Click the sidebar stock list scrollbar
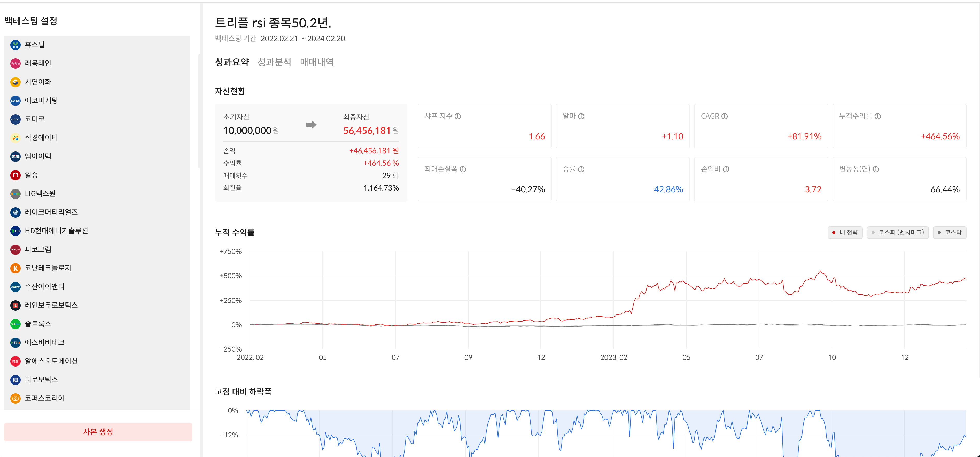 pyautogui.click(x=199, y=111)
